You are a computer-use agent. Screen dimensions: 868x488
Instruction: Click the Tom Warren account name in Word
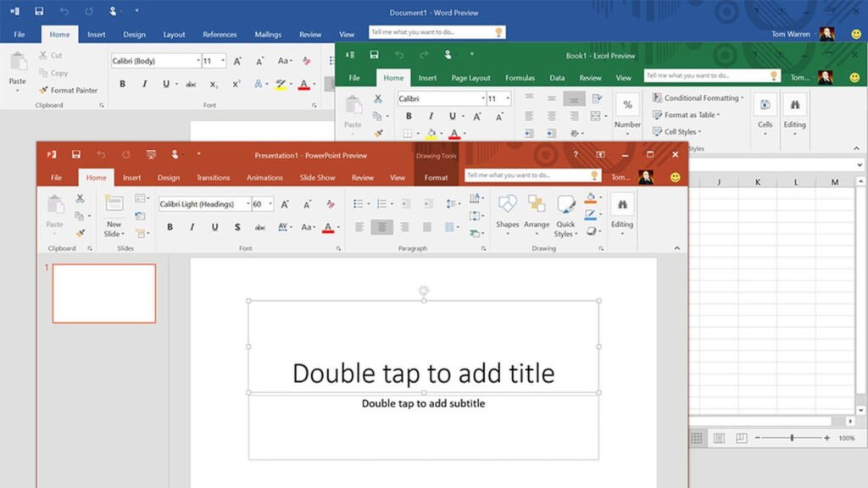pyautogui.click(x=791, y=34)
